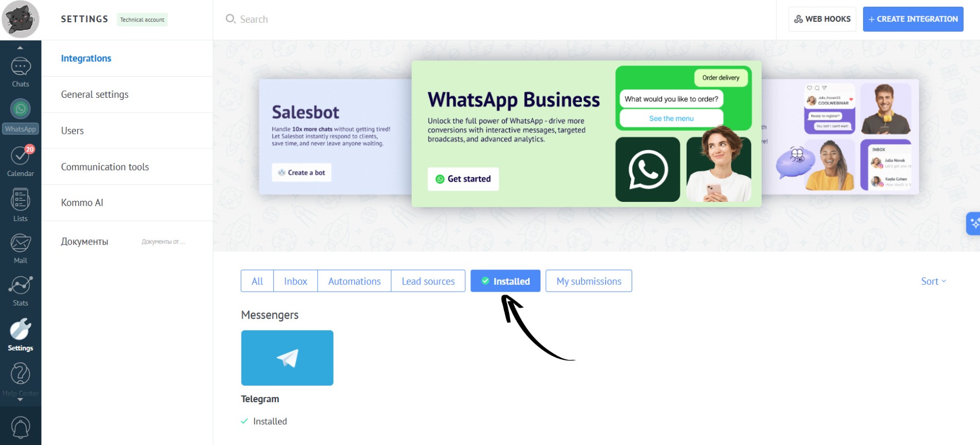Click the Web Hooks button
The image size is (980, 445).
click(x=822, y=19)
